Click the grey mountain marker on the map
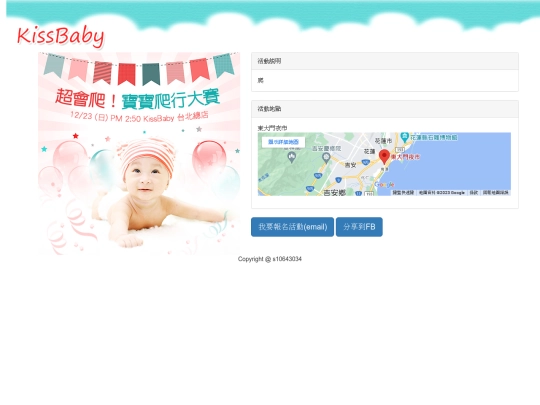 [292, 157]
